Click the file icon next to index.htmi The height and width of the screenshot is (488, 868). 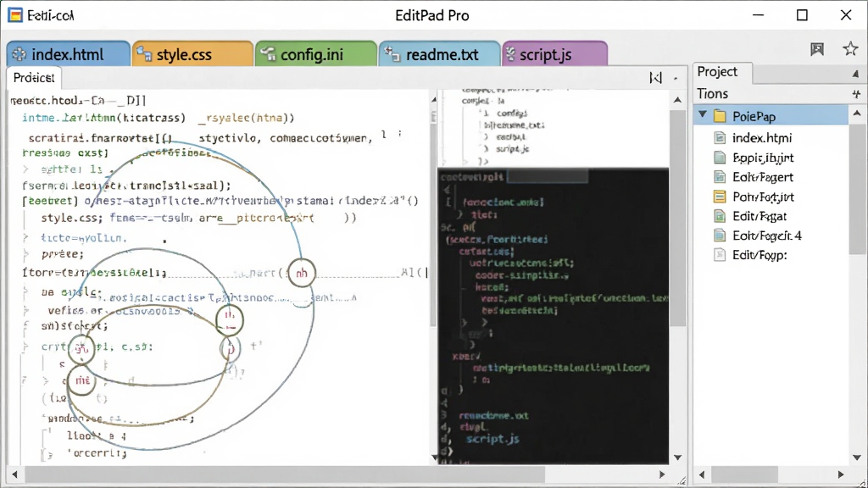point(720,138)
